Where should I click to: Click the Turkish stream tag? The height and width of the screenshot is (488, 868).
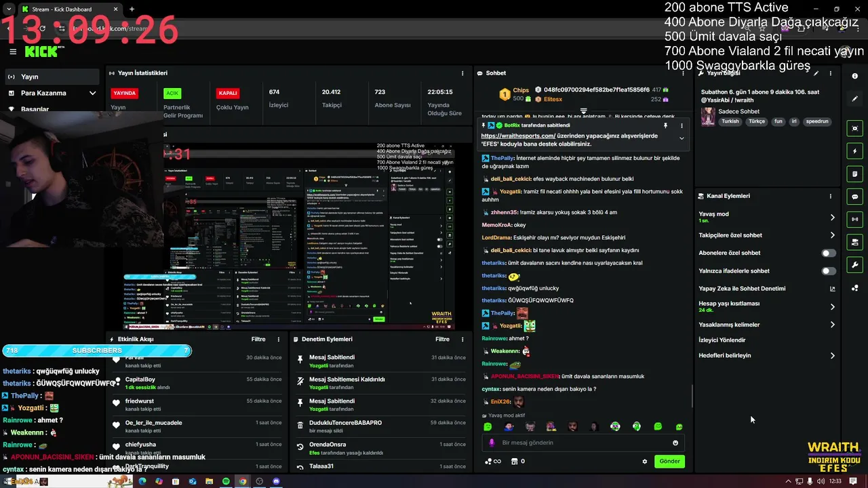pyautogui.click(x=730, y=121)
